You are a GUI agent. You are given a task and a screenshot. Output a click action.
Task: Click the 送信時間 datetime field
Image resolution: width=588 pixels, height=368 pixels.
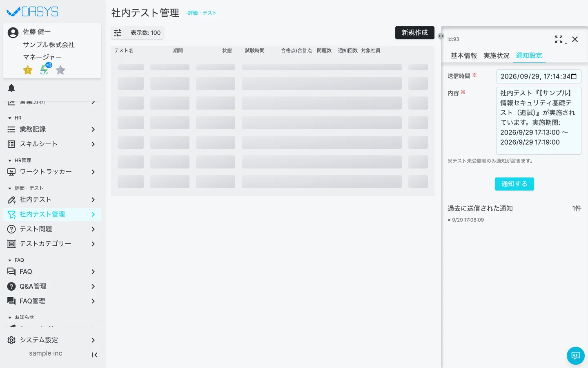coord(539,76)
